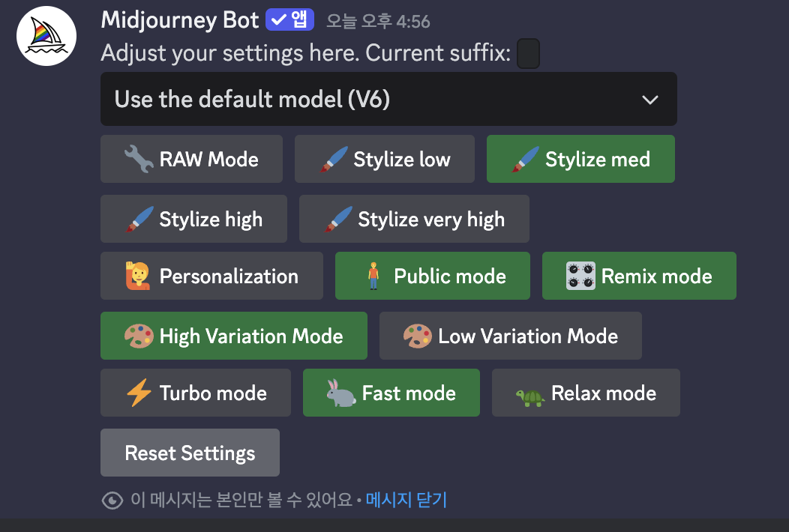Toggle Public mode off

point(433,276)
